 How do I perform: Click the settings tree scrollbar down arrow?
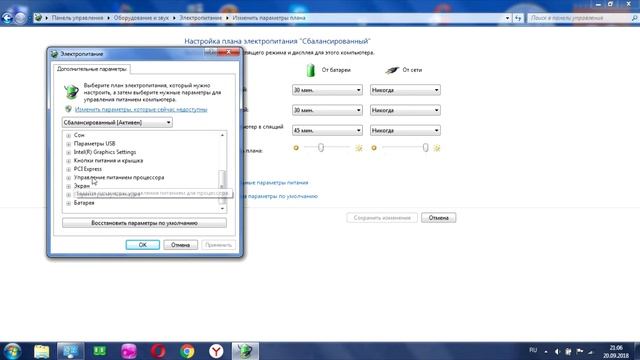coord(222,209)
